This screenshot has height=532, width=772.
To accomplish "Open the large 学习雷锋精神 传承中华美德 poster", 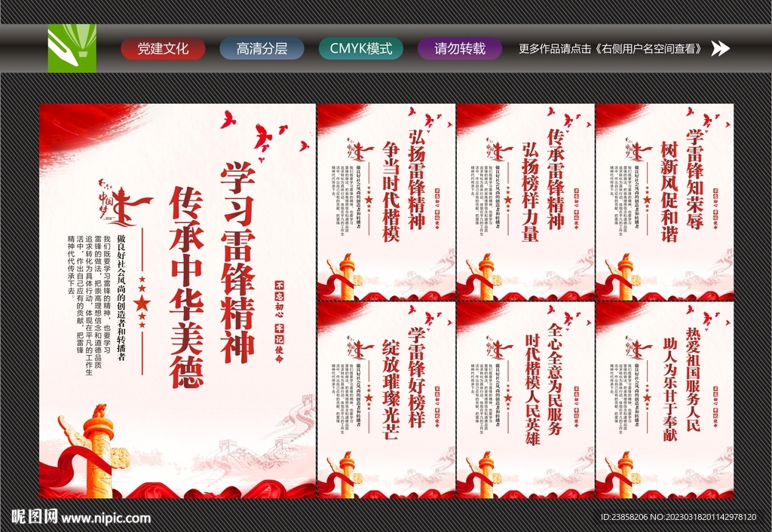I will click(x=177, y=301).
